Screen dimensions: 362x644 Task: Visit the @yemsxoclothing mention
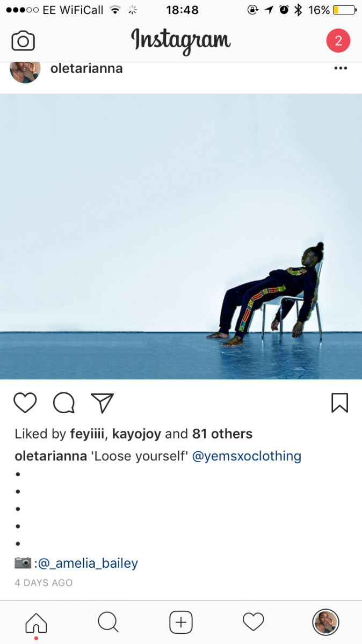click(247, 456)
